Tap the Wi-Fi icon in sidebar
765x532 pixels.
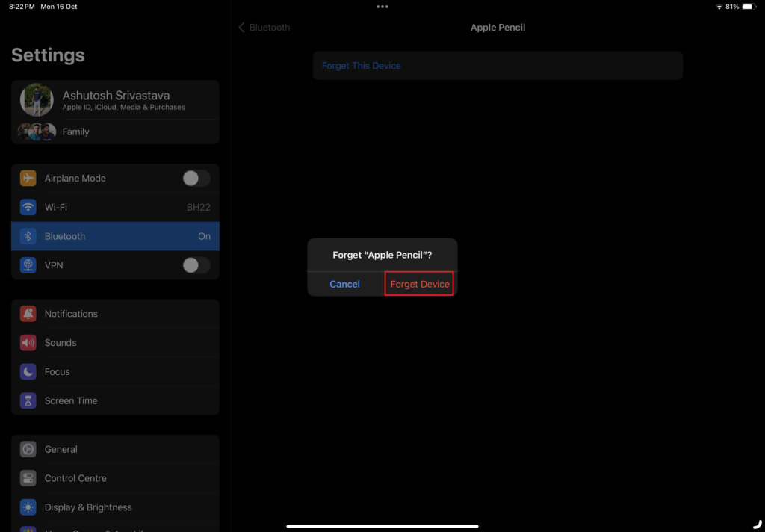[x=28, y=207]
